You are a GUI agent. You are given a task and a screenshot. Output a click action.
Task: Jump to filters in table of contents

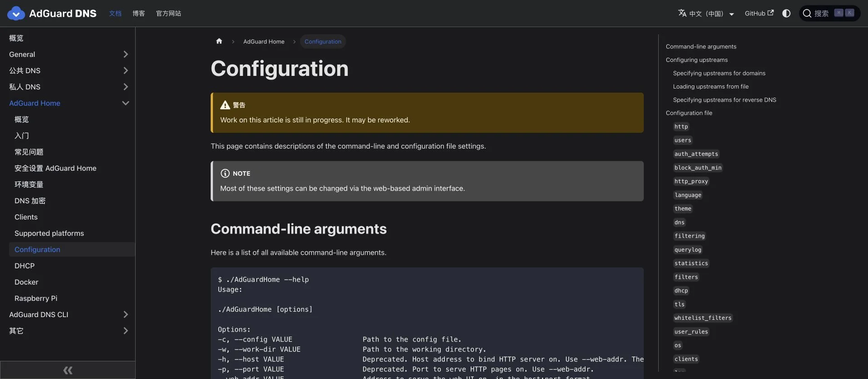pyautogui.click(x=686, y=277)
